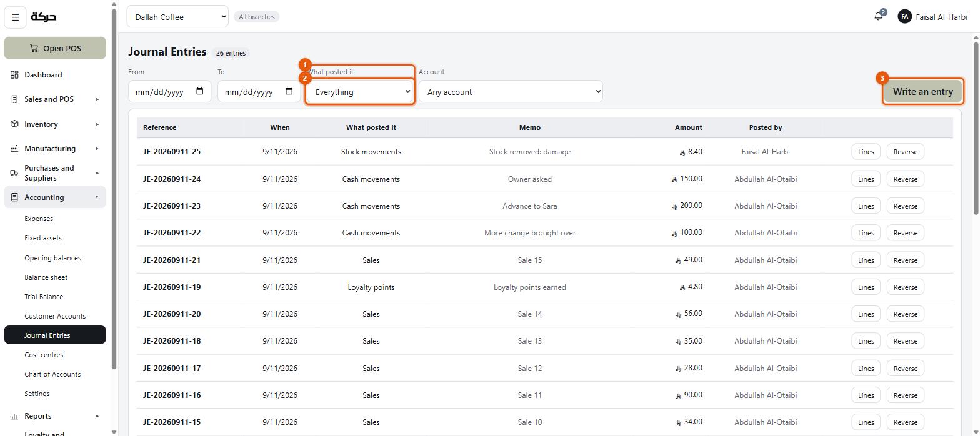Click the Purchases and Suppliers truck icon

point(14,173)
